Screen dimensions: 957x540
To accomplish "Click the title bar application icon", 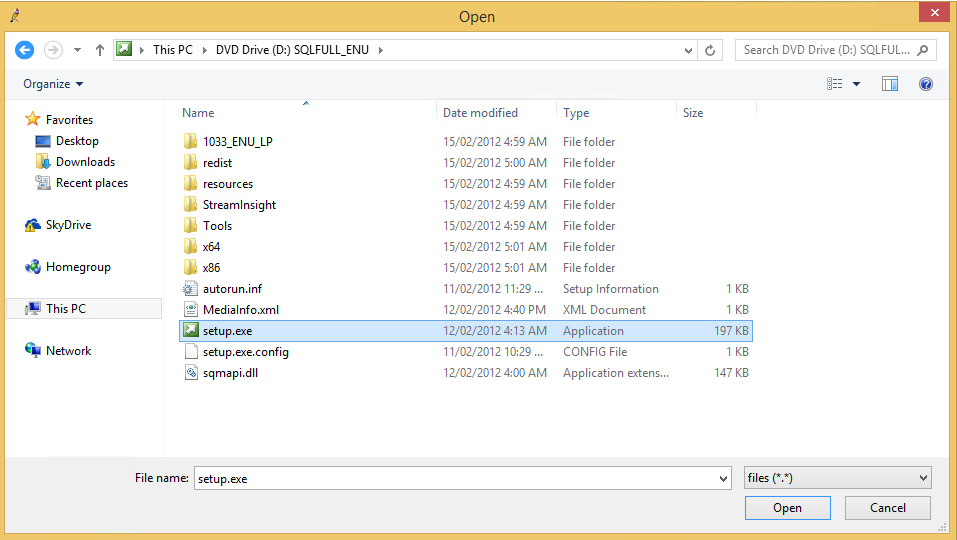I will pos(15,16).
